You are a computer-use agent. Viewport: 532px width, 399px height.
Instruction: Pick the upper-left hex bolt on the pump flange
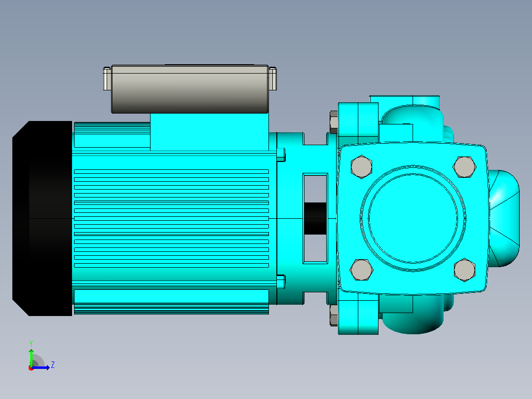[361, 167]
